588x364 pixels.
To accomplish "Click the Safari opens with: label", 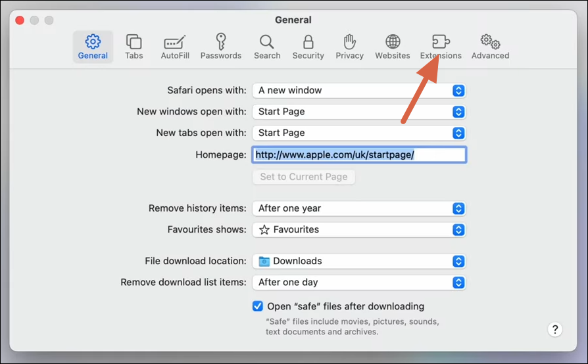I will click(x=207, y=90).
